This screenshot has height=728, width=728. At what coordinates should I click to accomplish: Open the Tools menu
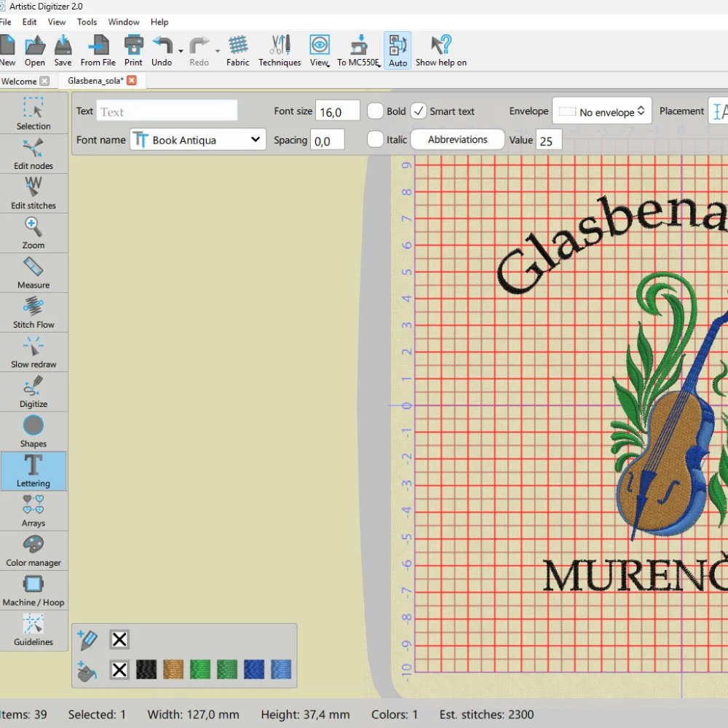click(87, 22)
